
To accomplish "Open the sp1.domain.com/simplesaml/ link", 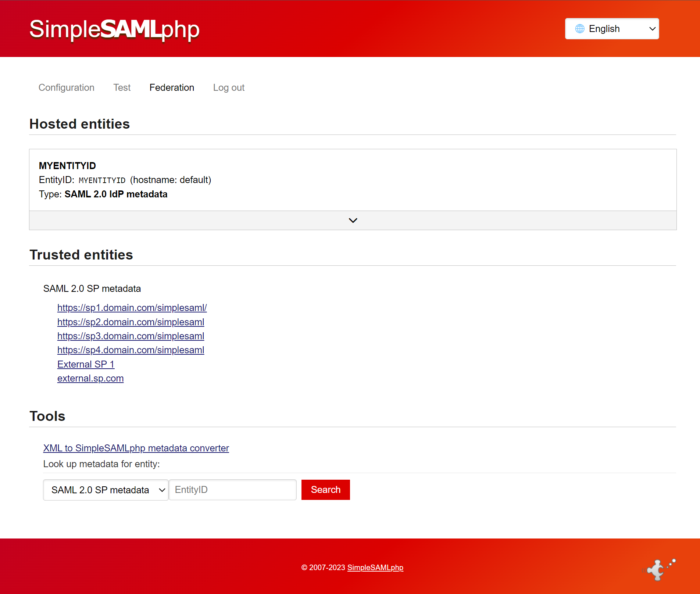I will click(x=132, y=308).
